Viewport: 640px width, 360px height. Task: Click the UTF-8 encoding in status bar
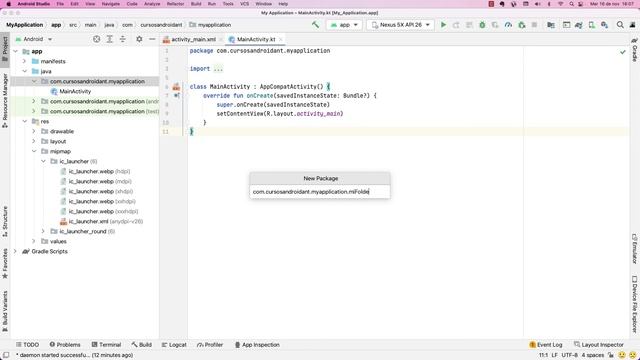click(x=569, y=355)
